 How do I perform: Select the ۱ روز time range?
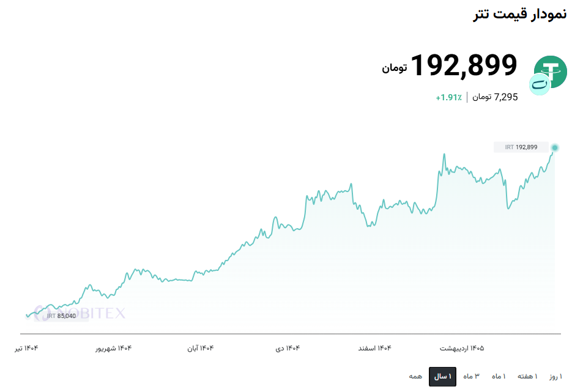[x=556, y=376]
